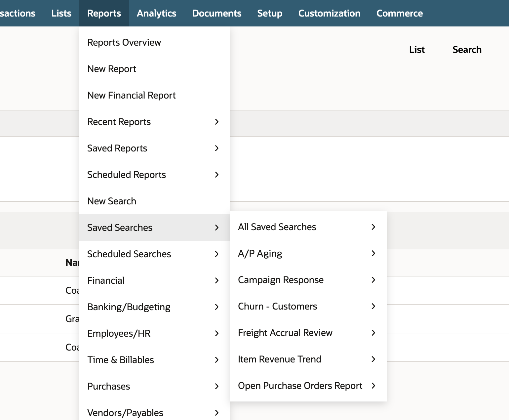Screen dimensions: 509x420
Task: Select Churn - Customers entry
Action: click(x=308, y=306)
